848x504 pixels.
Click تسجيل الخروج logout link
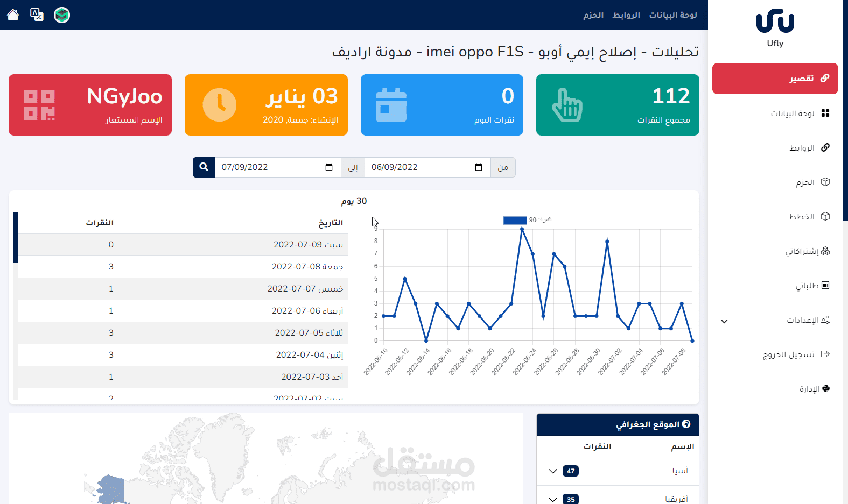pos(788,355)
